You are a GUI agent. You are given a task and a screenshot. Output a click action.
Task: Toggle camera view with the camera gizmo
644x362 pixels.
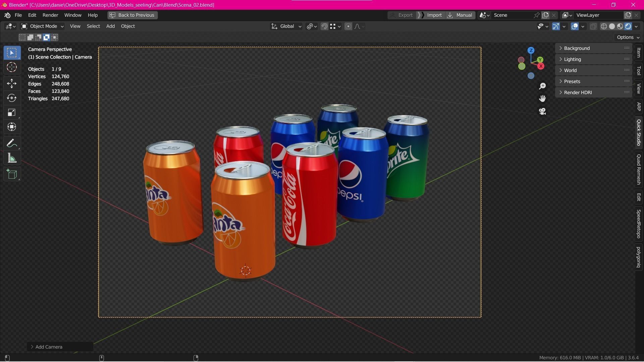point(542,111)
